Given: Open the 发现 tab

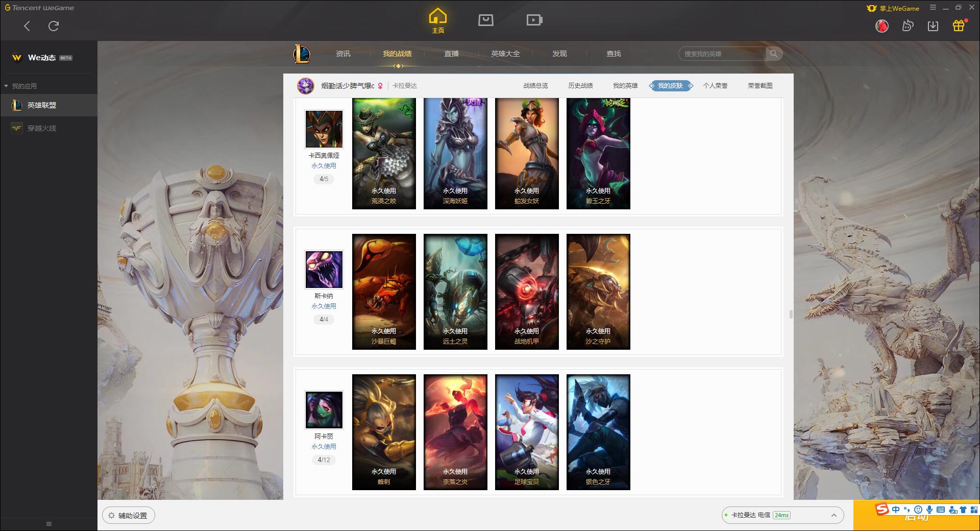Looking at the screenshot, I should (x=559, y=54).
